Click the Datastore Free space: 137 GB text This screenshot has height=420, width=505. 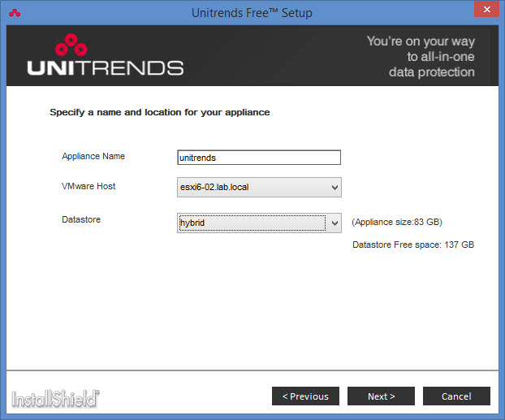413,245
